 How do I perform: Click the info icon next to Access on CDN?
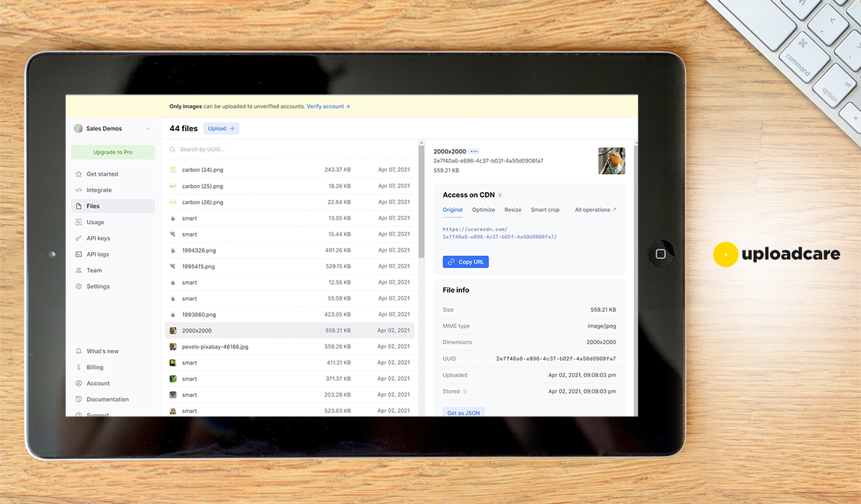coord(500,195)
